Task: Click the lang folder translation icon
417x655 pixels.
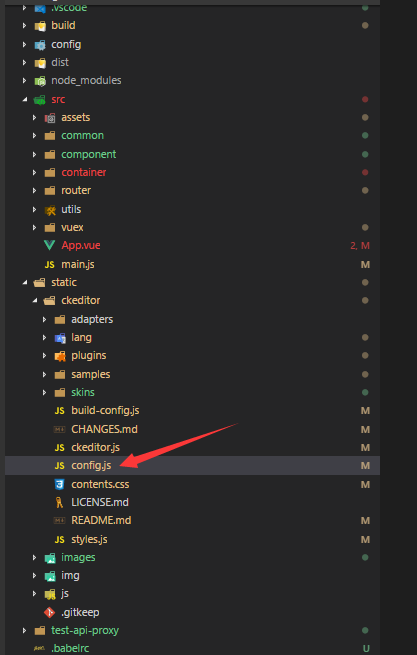Action: pos(60,338)
